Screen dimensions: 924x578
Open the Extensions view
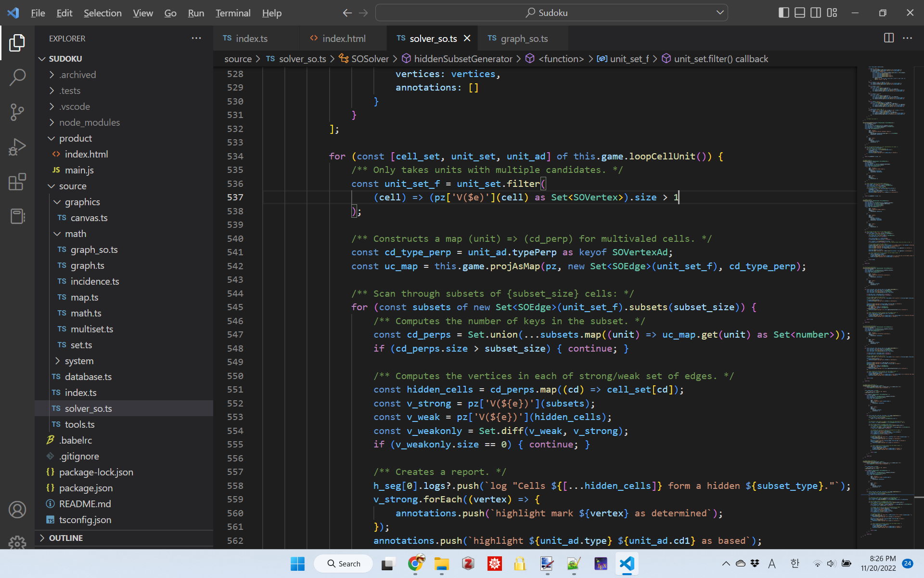tap(17, 182)
